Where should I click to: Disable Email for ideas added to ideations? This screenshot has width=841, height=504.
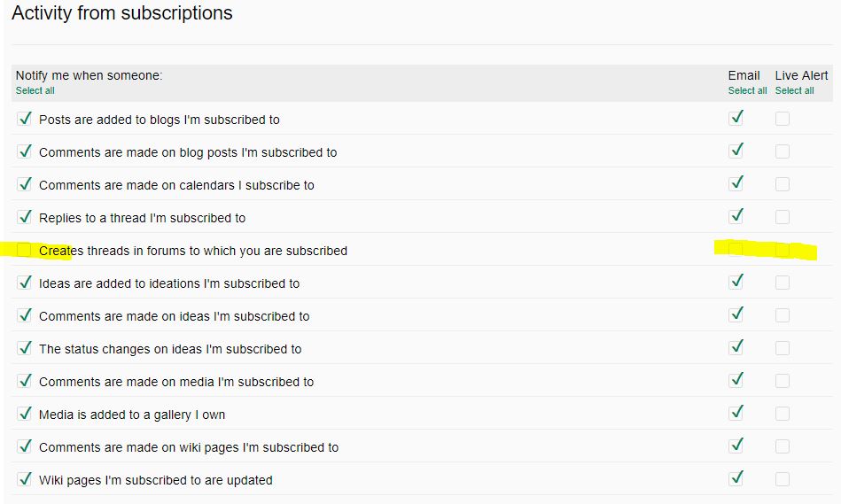coord(736,283)
